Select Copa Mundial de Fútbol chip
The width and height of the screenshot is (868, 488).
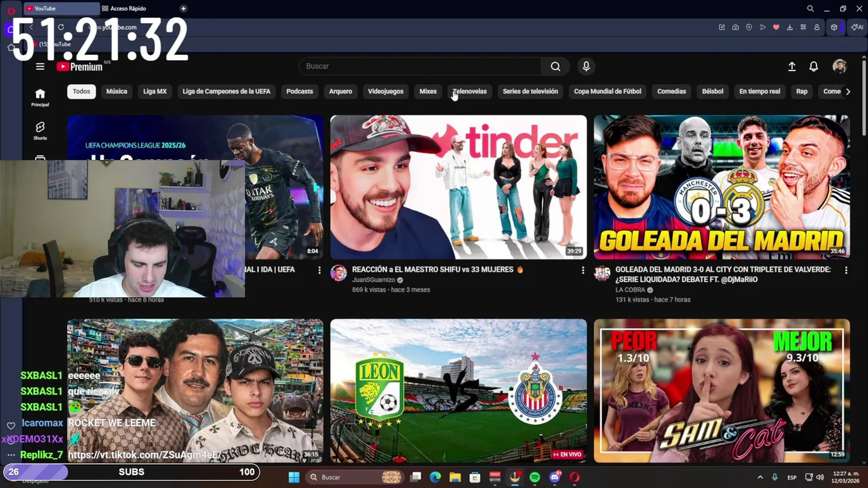[608, 91]
